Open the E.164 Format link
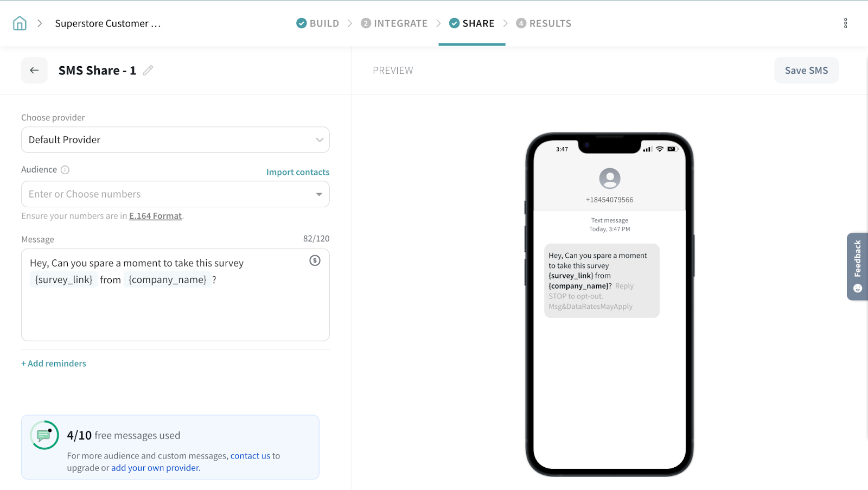 155,216
